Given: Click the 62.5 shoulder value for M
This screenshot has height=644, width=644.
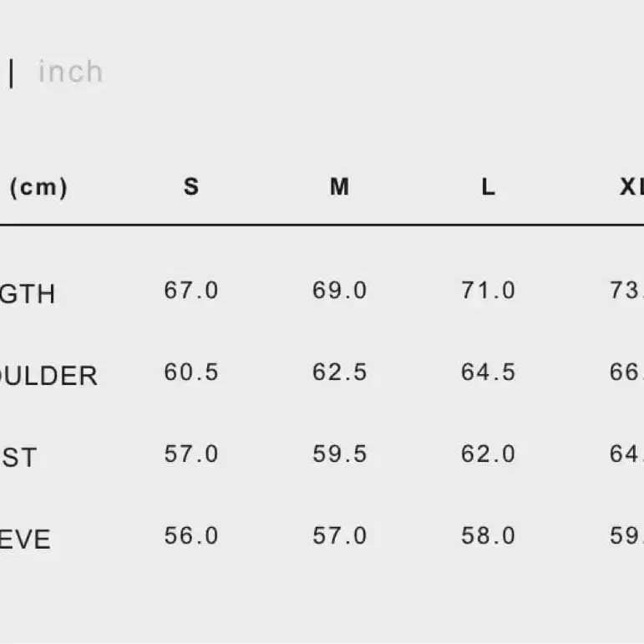Looking at the screenshot, I should tap(340, 373).
